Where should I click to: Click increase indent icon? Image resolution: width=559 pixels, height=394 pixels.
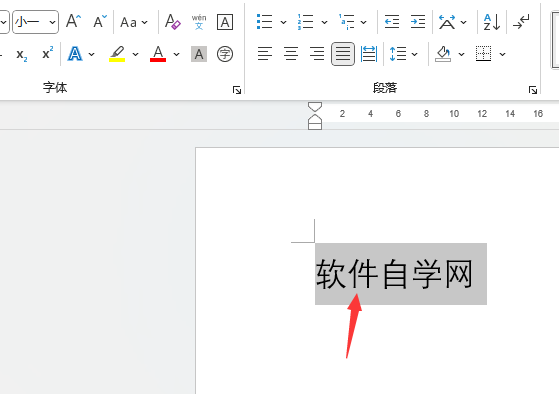[418, 22]
